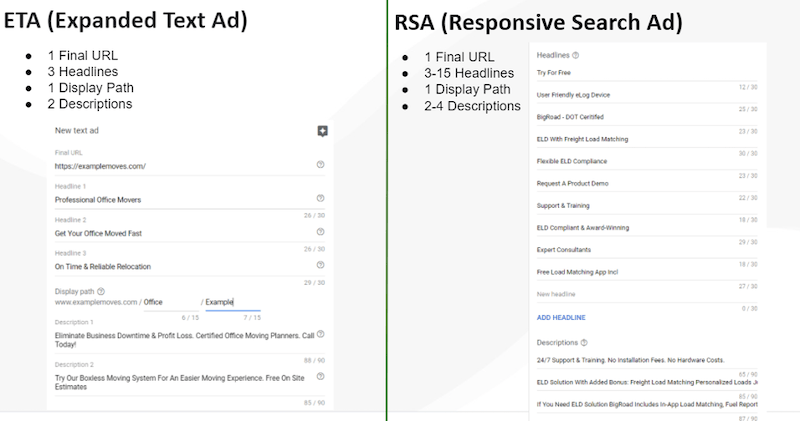Click RSA headline ELD With Freight Load Matching
Image resolution: width=800 pixels, height=421 pixels.
click(647, 139)
